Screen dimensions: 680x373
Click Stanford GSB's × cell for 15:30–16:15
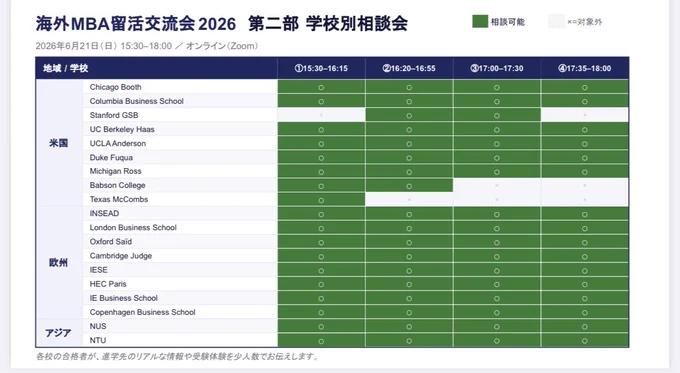click(321, 115)
